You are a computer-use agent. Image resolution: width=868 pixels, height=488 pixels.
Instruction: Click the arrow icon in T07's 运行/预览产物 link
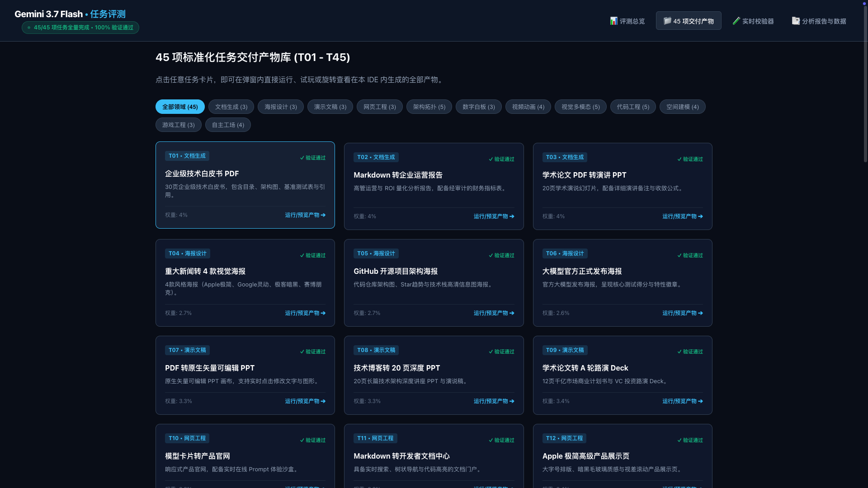pos(323,401)
